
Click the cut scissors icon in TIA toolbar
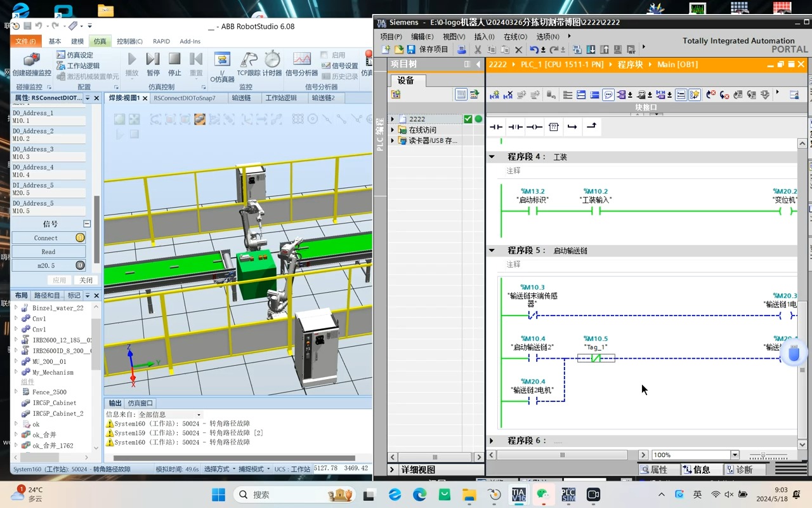click(x=478, y=50)
